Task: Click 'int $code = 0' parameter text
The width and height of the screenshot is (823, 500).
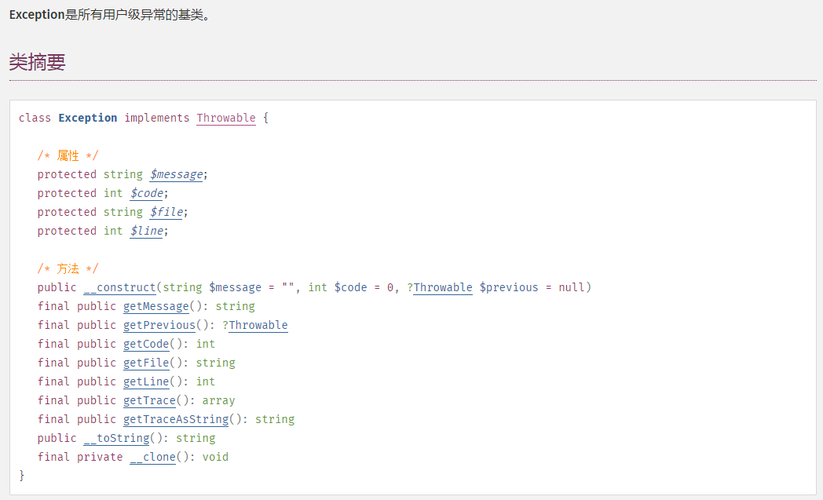Action: point(350,288)
